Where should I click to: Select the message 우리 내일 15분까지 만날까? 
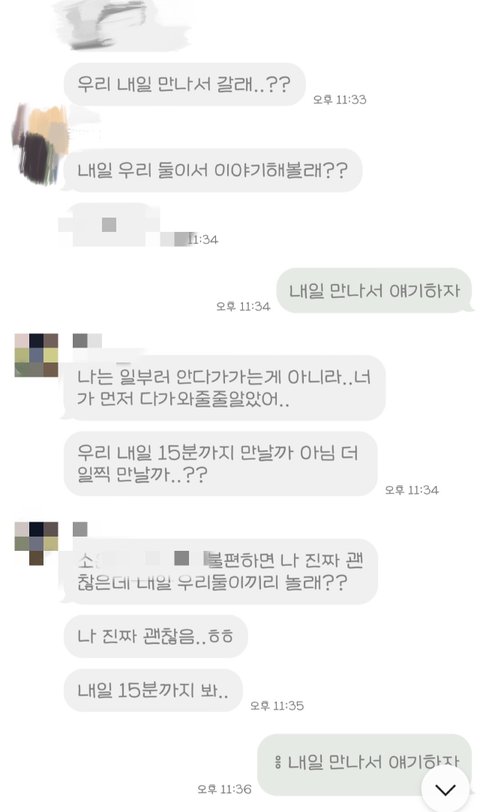click(x=221, y=463)
